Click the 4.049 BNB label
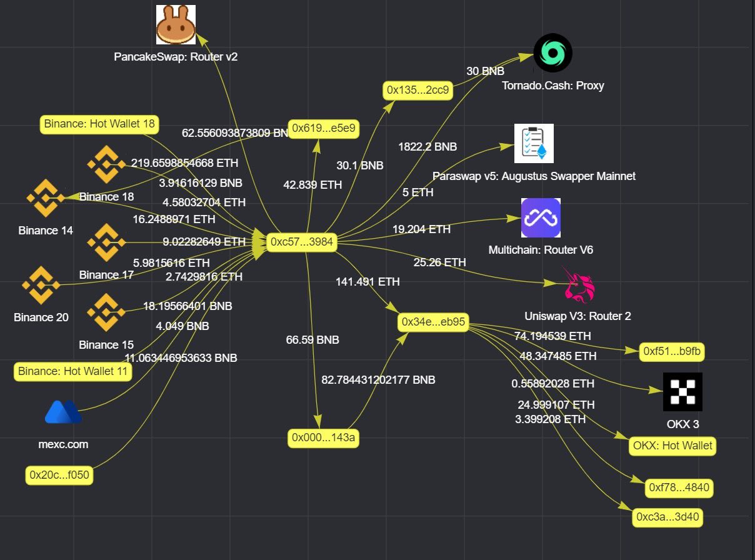 [x=182, y=326]
